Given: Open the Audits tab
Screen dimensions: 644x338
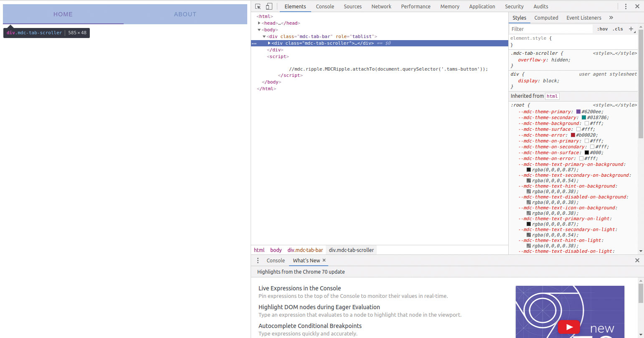Looking at the screenshot, I should [541, 6].
